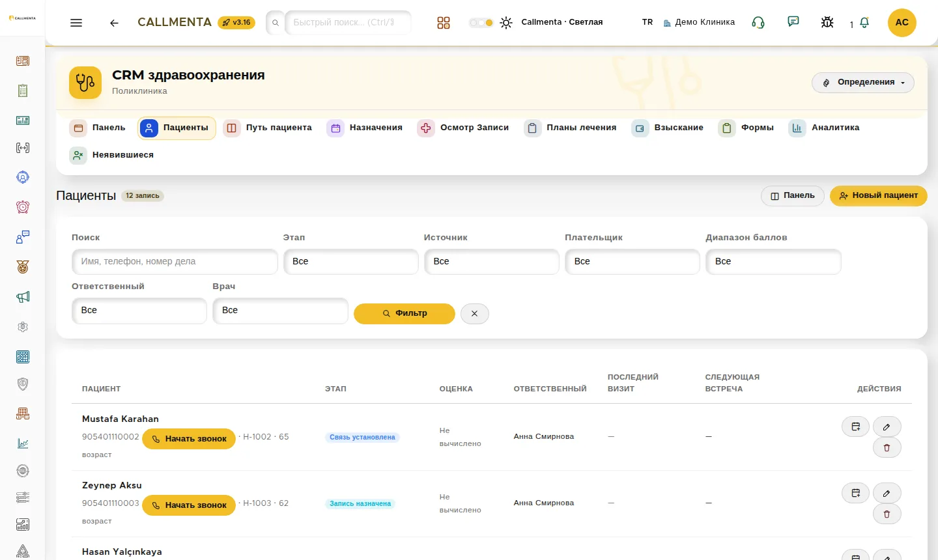
Task: Click the alarm clock icon in the sidebar
Action: 23,207
